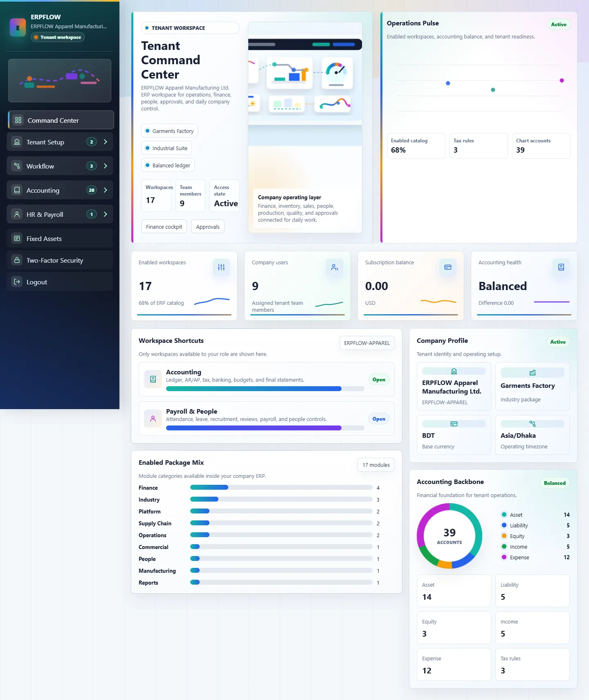Click the Accounting shortcut progress bar
Image resolution: width=589 pixels, height=700 pixels.
265,389
